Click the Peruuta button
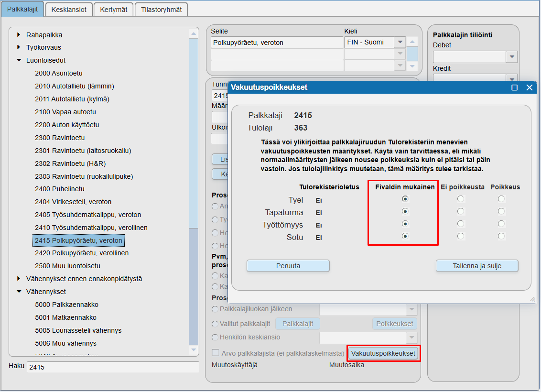 pos(288,266)
